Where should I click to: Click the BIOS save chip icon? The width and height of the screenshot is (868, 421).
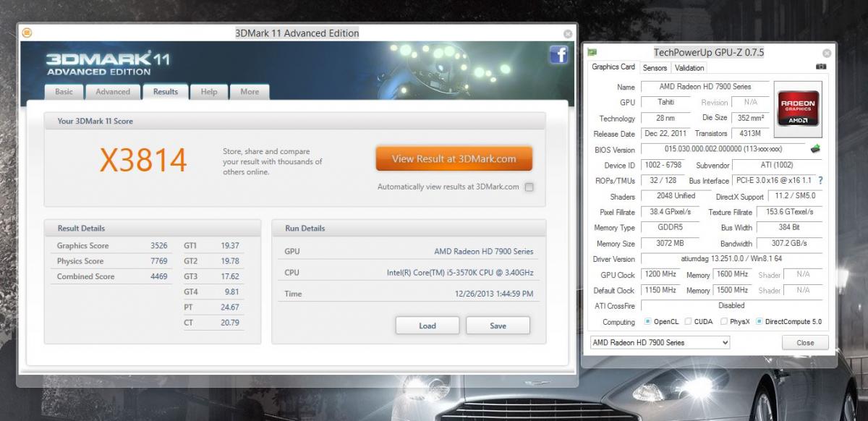[x=816, y=149]
